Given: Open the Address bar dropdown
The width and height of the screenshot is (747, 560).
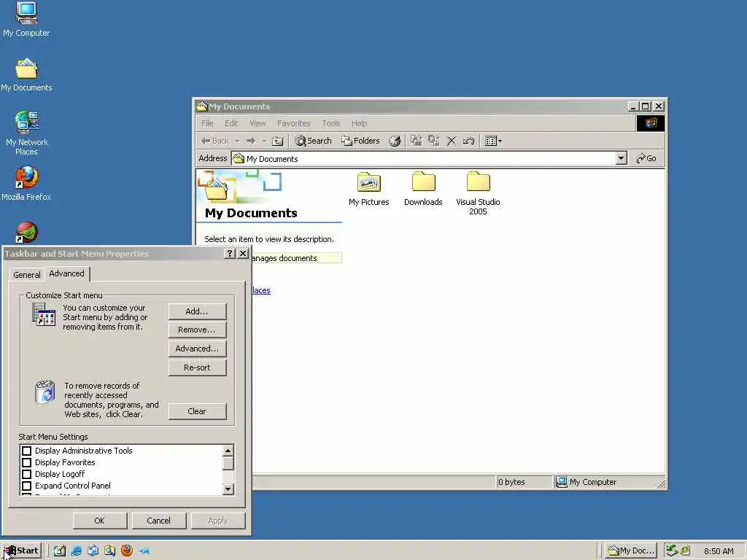Looking at the screenshot, I should pyautogui.click(x=621, y=158).
